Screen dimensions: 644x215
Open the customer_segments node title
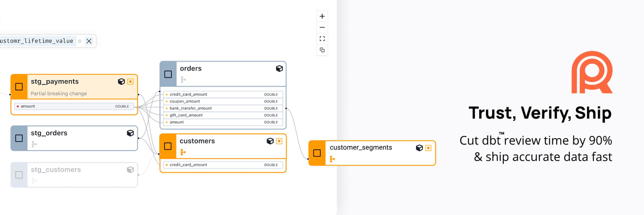pyautogui.click(x=361, y=148)
